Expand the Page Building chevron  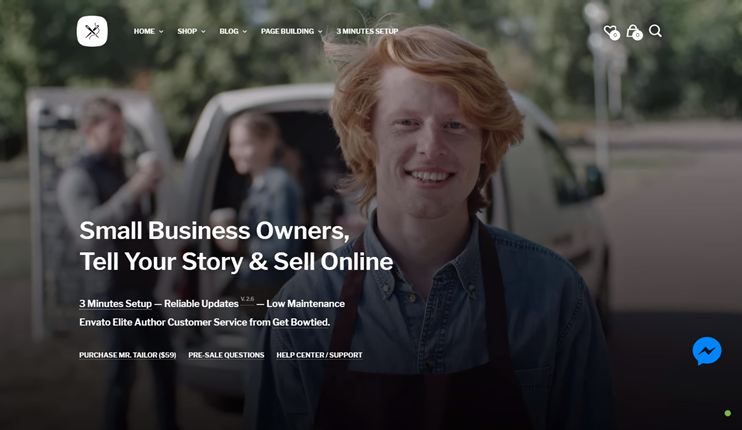[x=320, y=32]
